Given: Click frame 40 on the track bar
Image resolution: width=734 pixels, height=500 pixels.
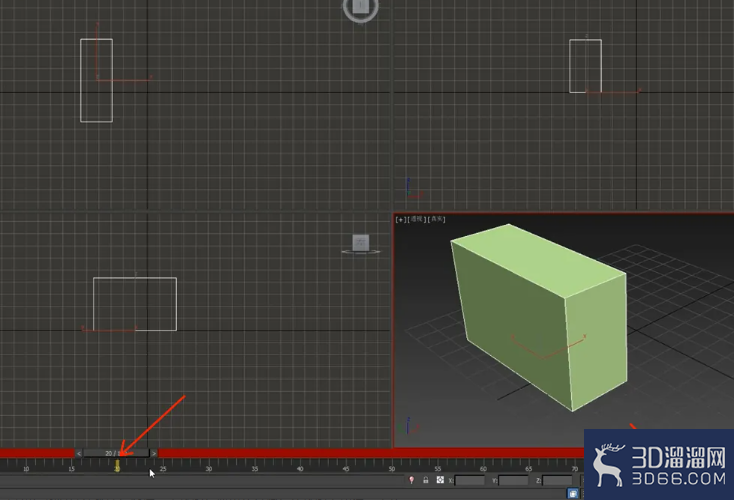Looking at the screenshot, I should tap(300, 468).
